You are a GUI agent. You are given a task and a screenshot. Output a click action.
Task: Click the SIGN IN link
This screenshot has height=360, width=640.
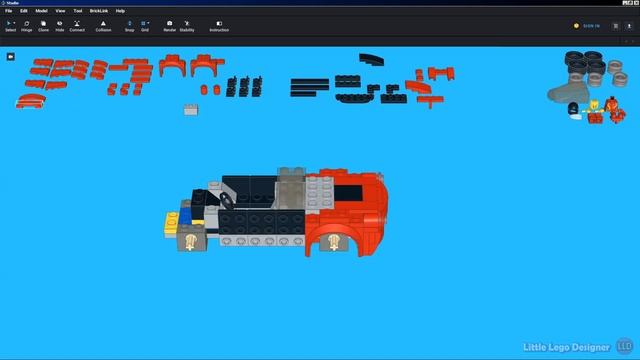pos(591,26)
